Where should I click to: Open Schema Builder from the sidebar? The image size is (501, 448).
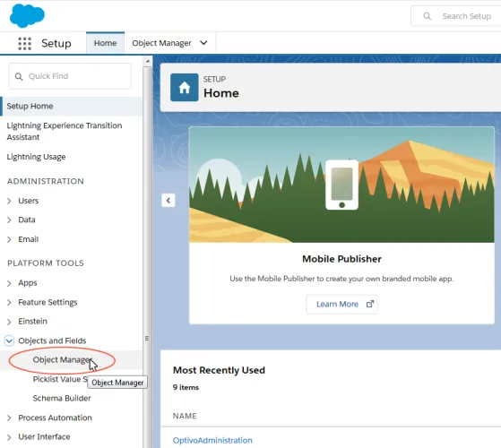click(62, 398)
